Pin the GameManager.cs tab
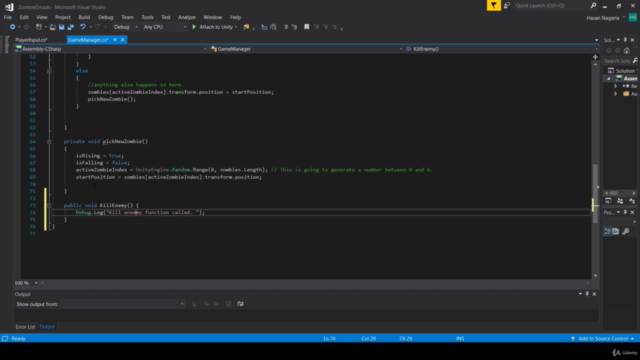Image resolution: width=640 pixels, height=360 pixels. [115, 40]
